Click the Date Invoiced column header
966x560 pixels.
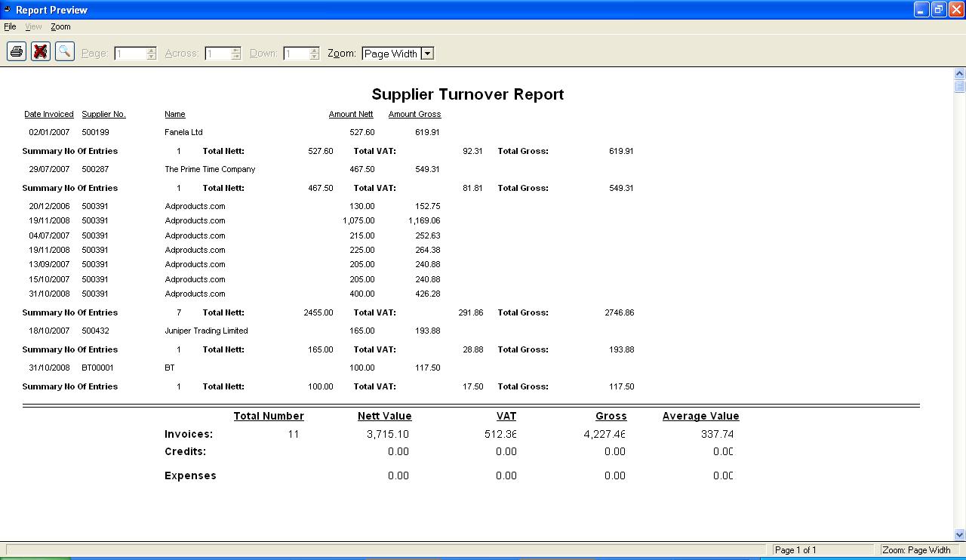49,115
